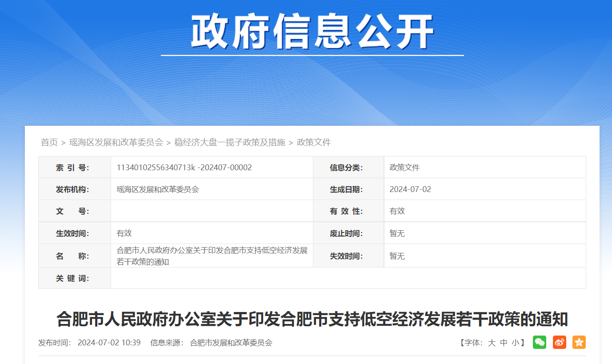
Task: Click the 信息分类 value 政策文件
Action: (404, 168)
